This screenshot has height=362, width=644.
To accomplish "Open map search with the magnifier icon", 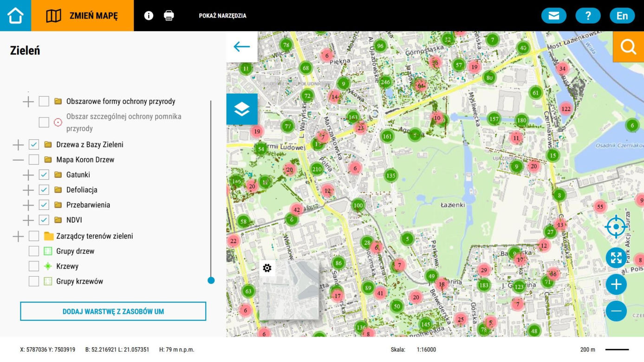I will click(628, 46).
